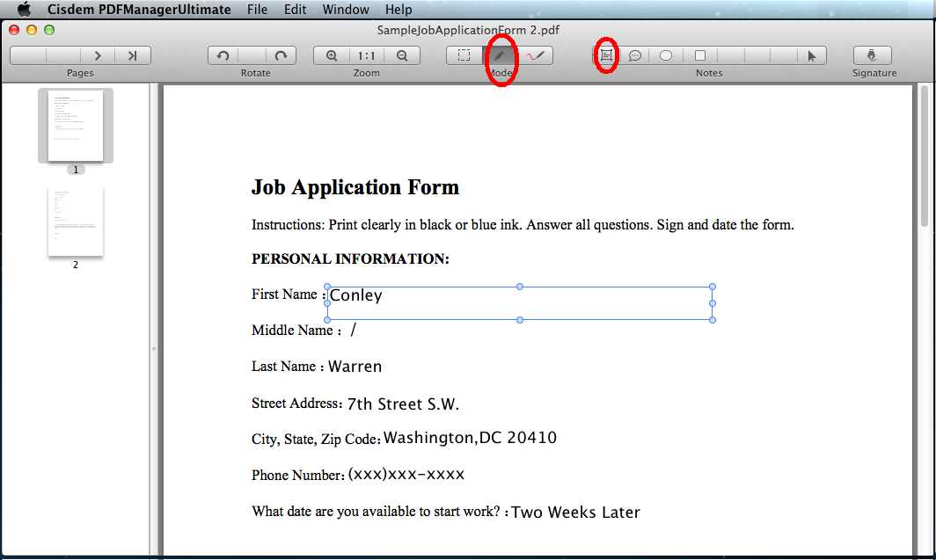Click the '(xxx)xxx-xxxx' phone number text
Screen dimensions: 936x560
pos(406,474)
